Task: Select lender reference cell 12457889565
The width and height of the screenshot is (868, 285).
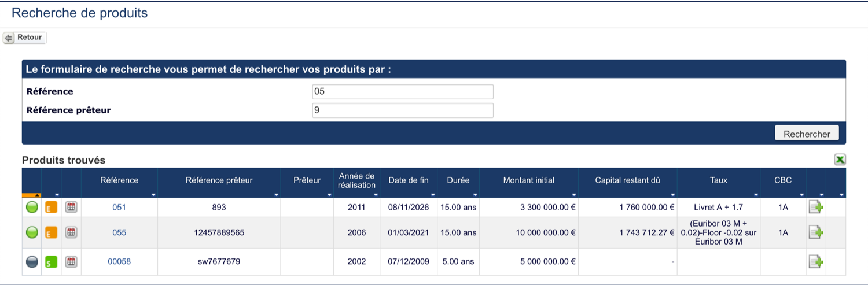Action: pos(219,232)
